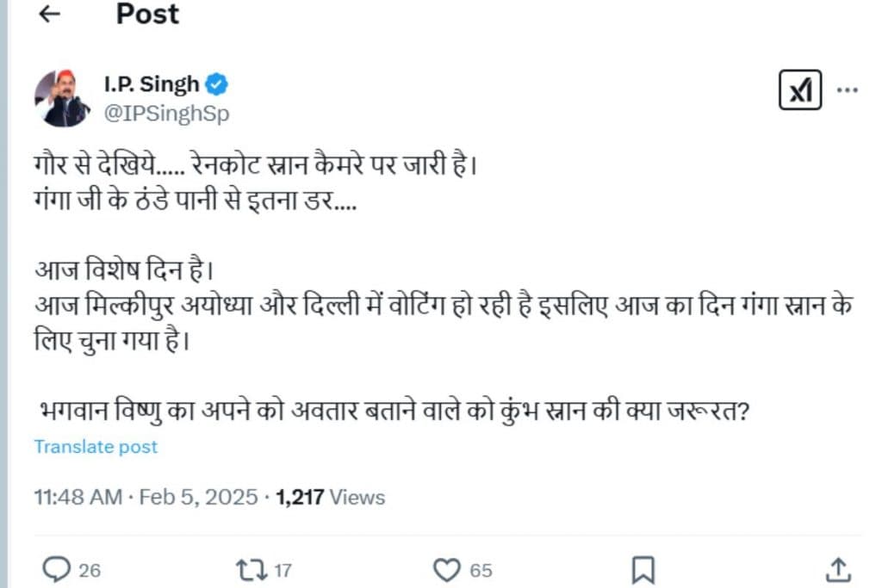Click the Post header title
Viewport: 882px width, 588px height.
[147, 15]
